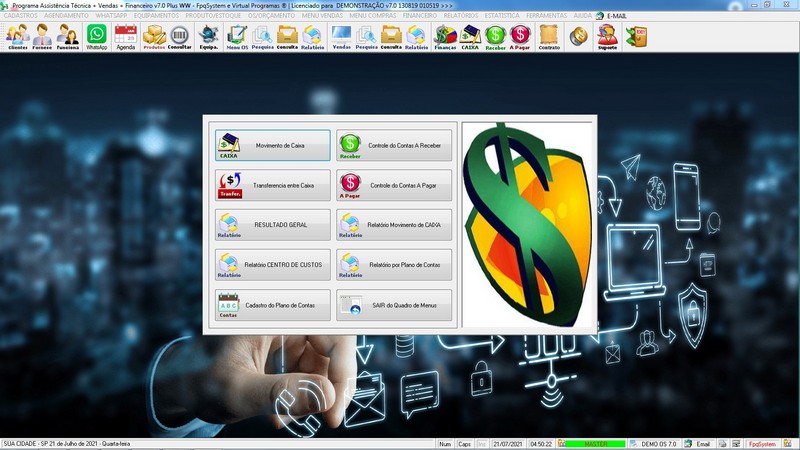Screen dimensions: 800x450
Task: Open the CADASTROS menu
Action: click(x=20, y=16)
